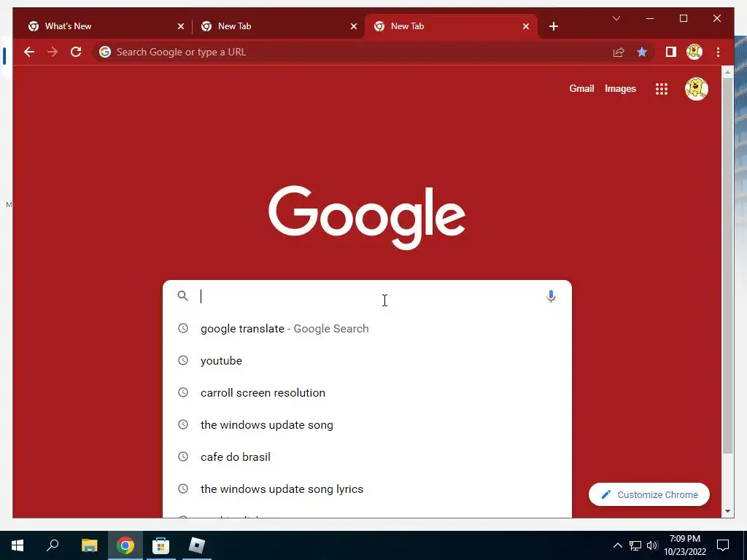Choose the windows update song lyrics suggestion
747x560 pixels.
(367, 489)
